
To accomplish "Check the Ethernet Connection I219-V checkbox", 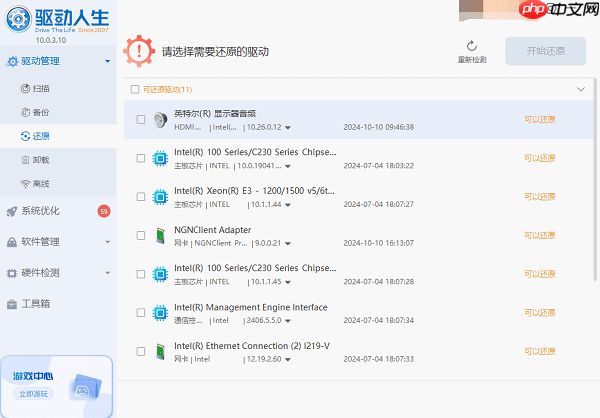I will [x=141, y=351].
